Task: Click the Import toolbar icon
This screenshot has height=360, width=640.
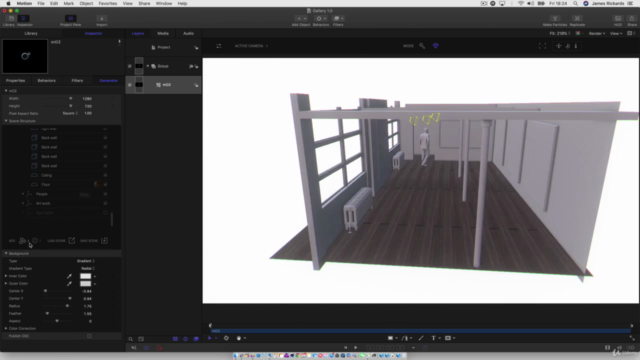Action: click(x=102, y=18)
